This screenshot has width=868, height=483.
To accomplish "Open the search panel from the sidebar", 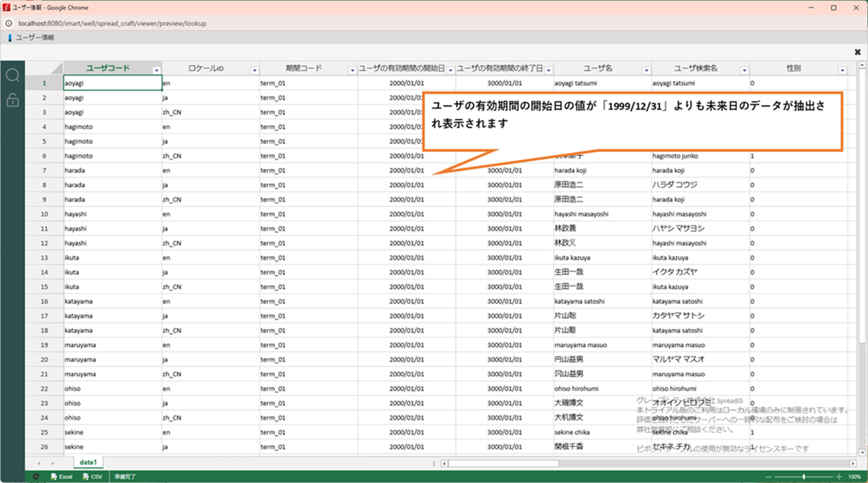I will 13,76.
